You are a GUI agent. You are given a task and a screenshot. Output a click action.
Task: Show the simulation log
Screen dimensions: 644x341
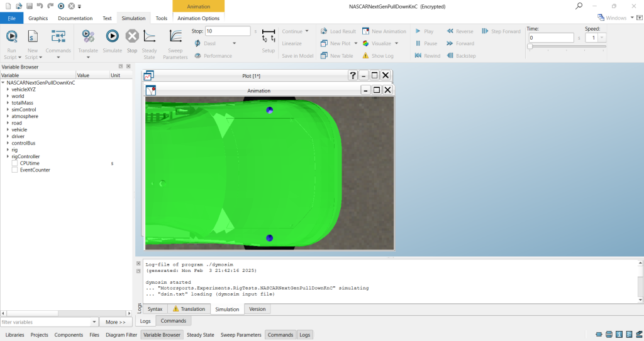coord(378,56)
